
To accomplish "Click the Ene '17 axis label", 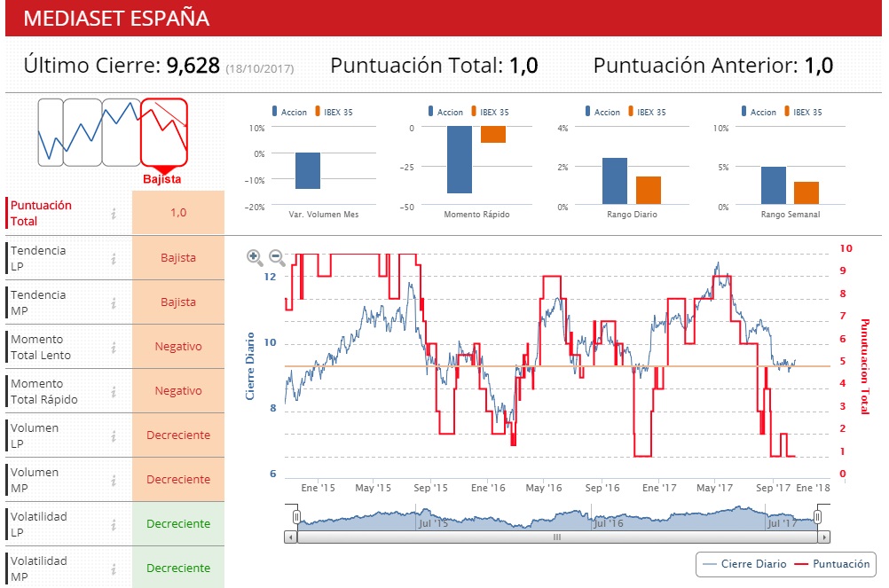I will coord(659,488).
